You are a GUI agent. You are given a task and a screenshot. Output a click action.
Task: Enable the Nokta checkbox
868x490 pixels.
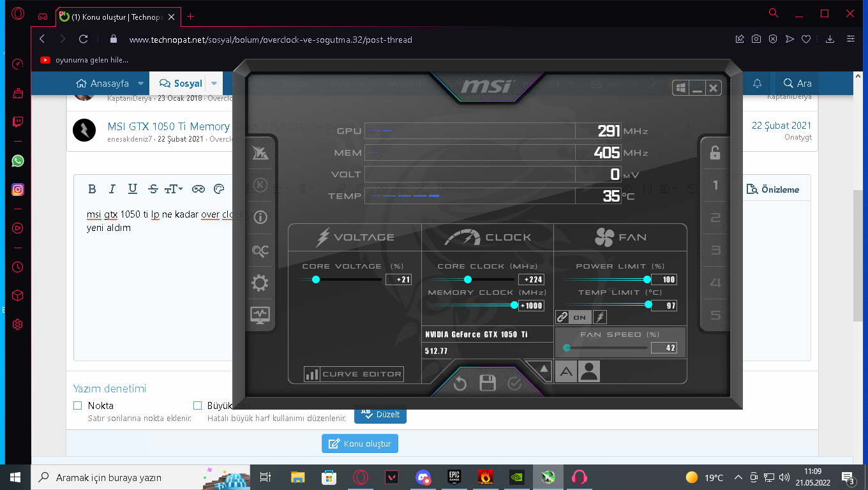click(x=78, y=405)
